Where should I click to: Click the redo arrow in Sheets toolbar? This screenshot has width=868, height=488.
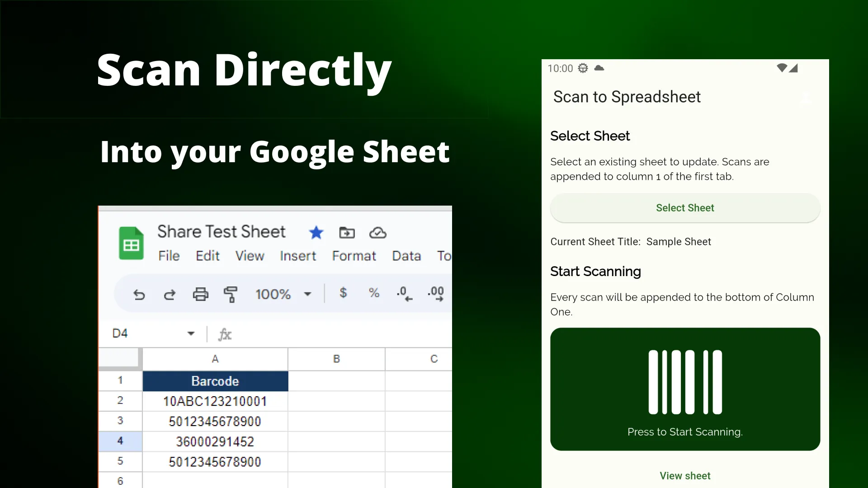click(x=170, y=295)
